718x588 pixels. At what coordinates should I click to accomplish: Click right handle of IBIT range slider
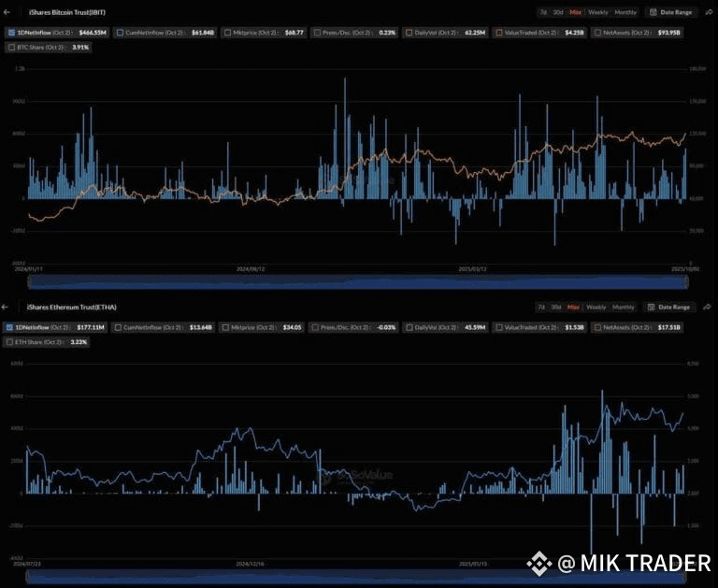[686, 282]
